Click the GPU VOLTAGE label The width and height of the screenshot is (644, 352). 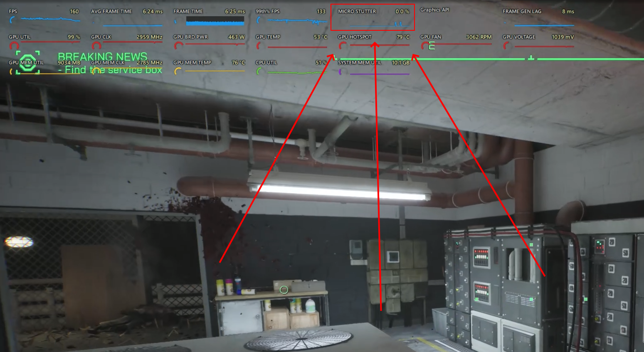[x=519, y=37]
